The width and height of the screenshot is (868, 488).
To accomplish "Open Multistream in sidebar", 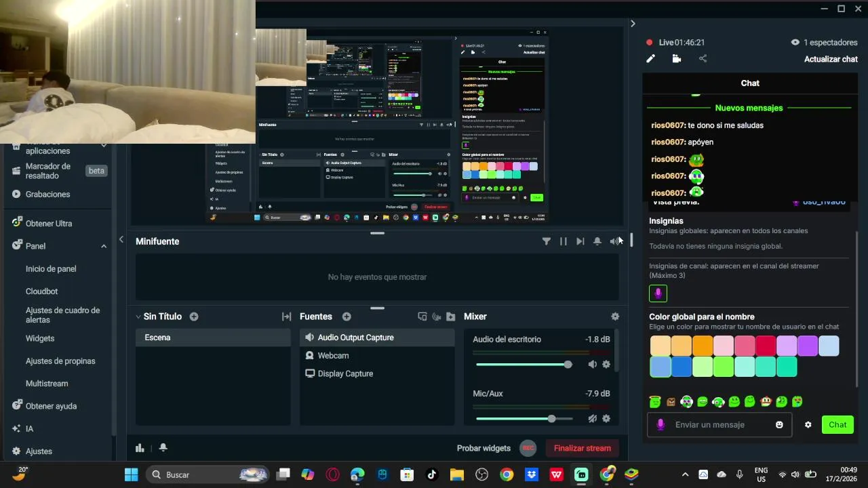I will [47, 384].
